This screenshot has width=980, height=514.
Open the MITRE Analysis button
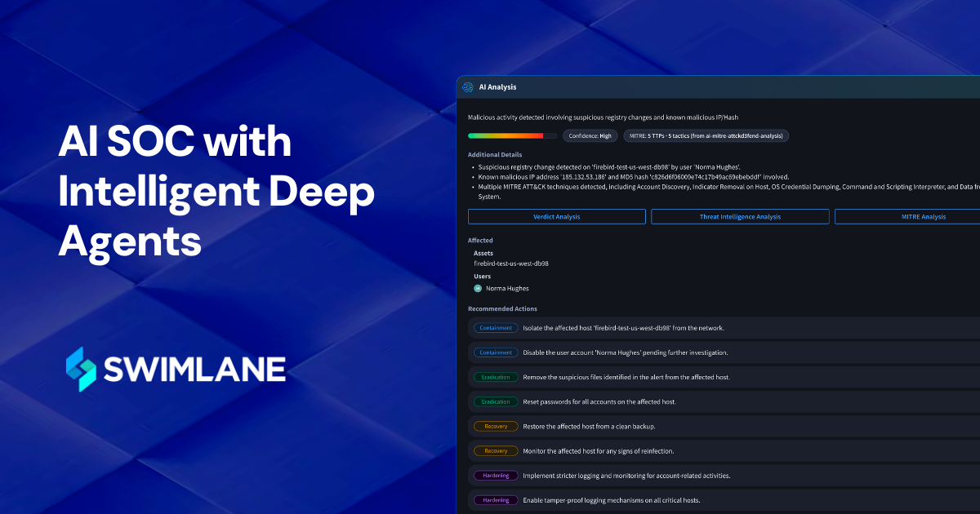pyautogui.click(x=906, y=216)
